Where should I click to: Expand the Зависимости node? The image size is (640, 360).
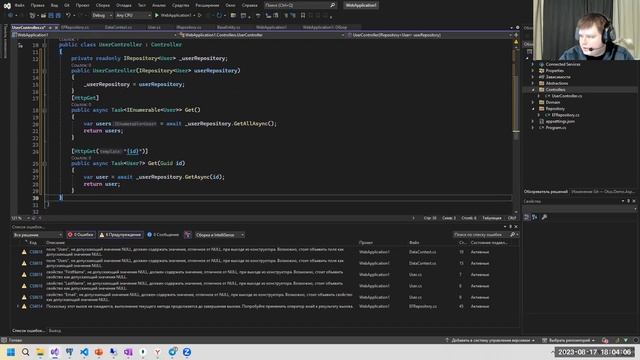pos(533,77)
